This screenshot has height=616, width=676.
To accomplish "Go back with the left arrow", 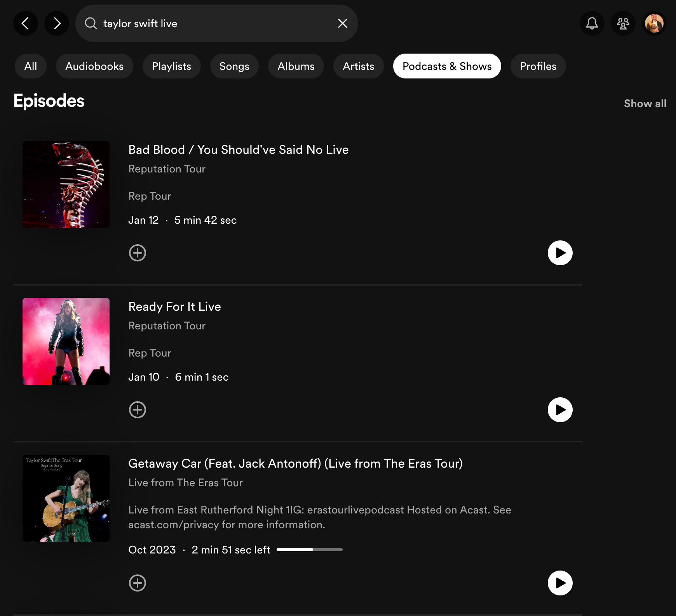I will click(x=25, y=23).
